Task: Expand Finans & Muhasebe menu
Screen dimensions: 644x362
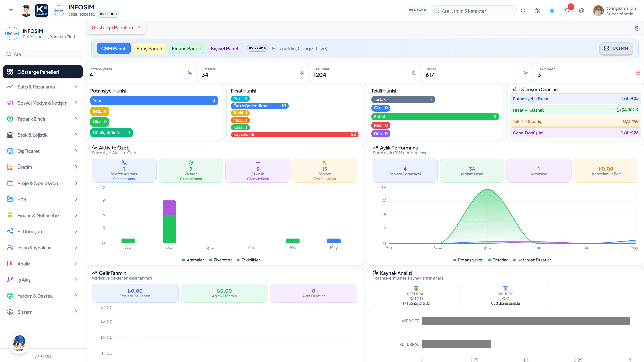Action: (x=42, y=215)
